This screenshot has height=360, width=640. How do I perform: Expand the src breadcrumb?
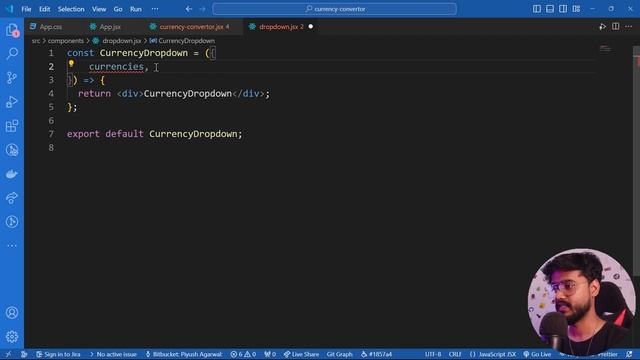[x=36, y=41]
